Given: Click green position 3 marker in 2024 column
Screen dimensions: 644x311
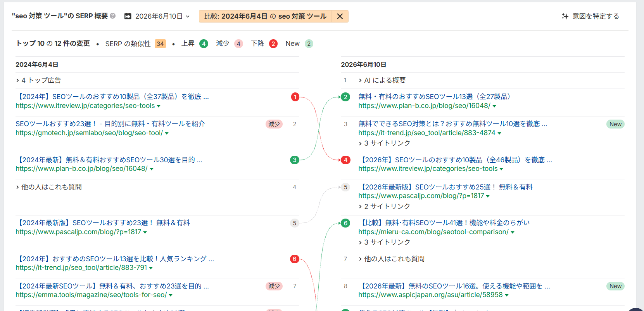Looking at the screenshot, I should (295, 160).
